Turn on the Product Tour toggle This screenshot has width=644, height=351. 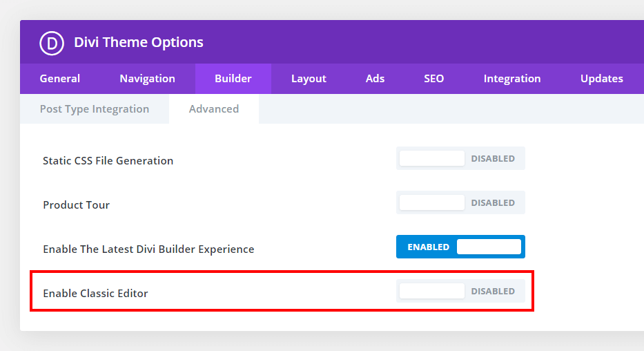[x=460, y=202]
